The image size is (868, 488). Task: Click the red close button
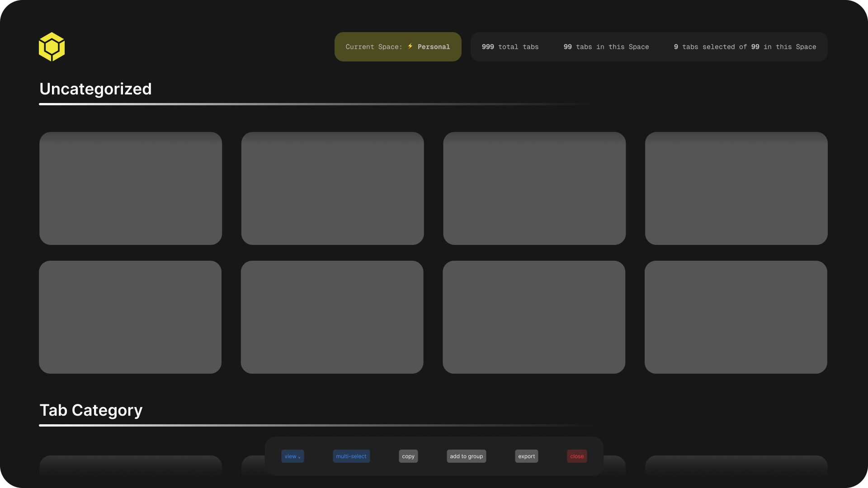[577, 456]
